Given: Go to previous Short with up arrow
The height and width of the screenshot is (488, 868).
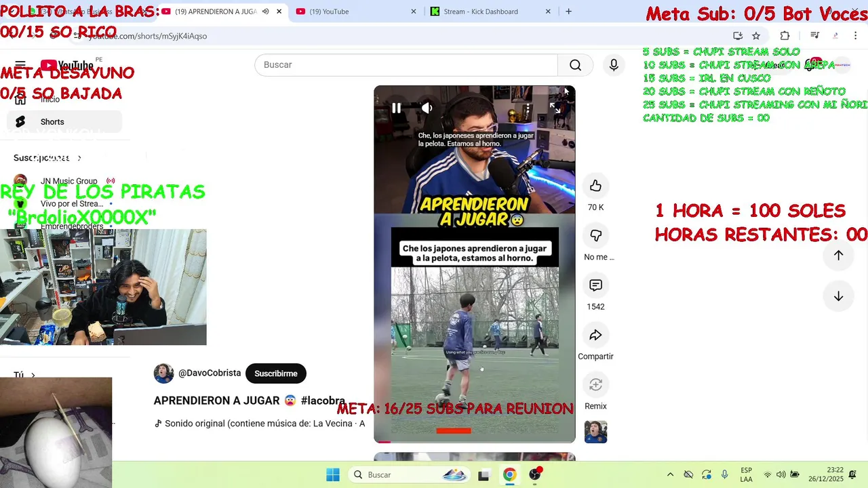Looking at the screenshot, I should point(838,256).
